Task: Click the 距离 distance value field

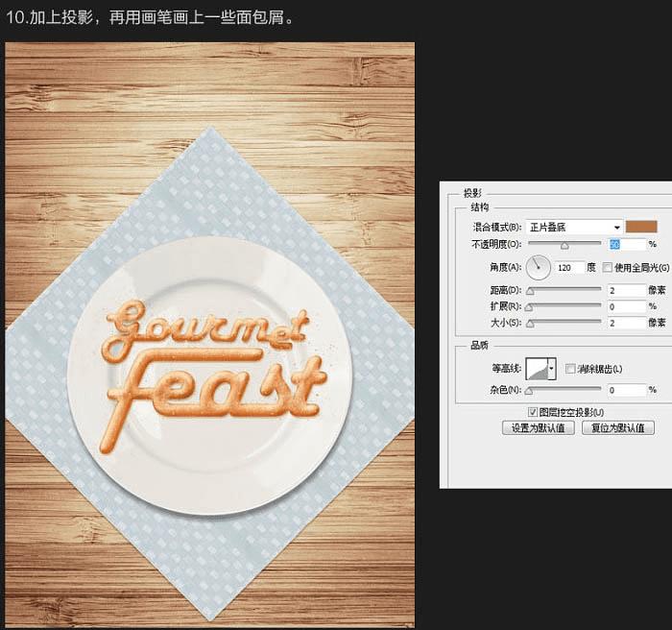Action: point(627,291)
